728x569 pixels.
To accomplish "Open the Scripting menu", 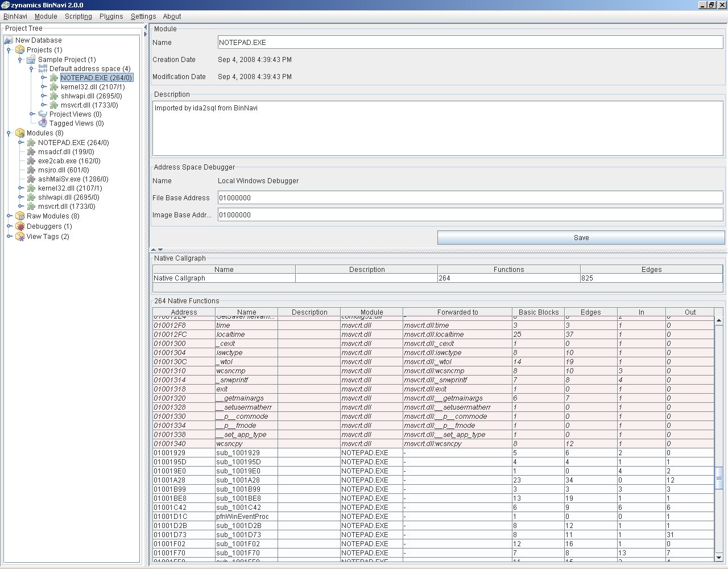I will [78, 17].
